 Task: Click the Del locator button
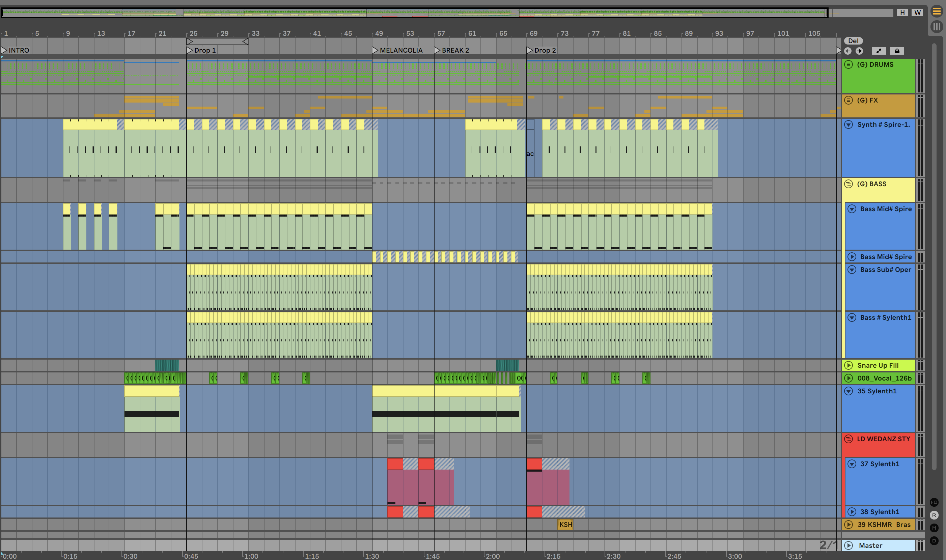pyautogui.click(x=853, y=41)
